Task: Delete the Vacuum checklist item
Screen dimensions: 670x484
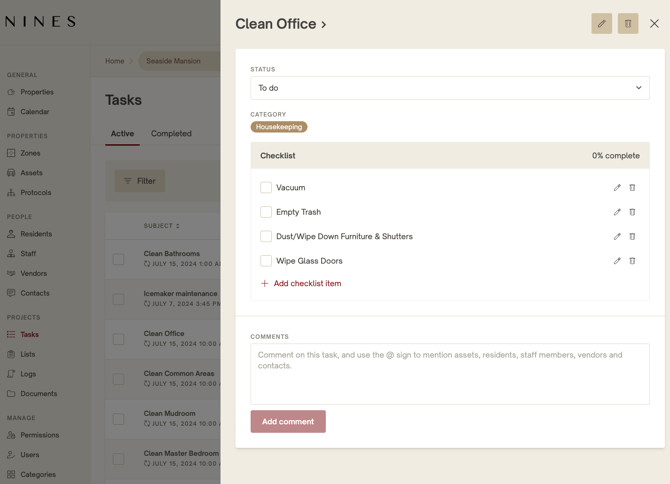Action: coord(632,188)
